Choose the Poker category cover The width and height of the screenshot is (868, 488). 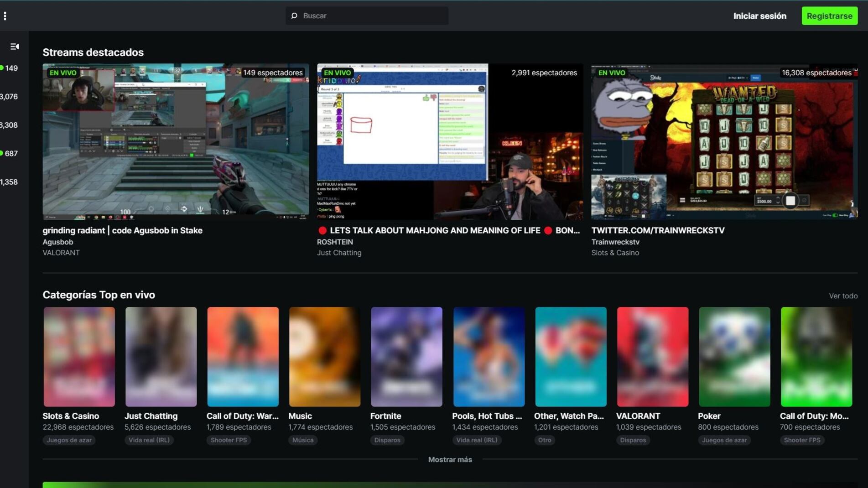(x=734, y=357)
